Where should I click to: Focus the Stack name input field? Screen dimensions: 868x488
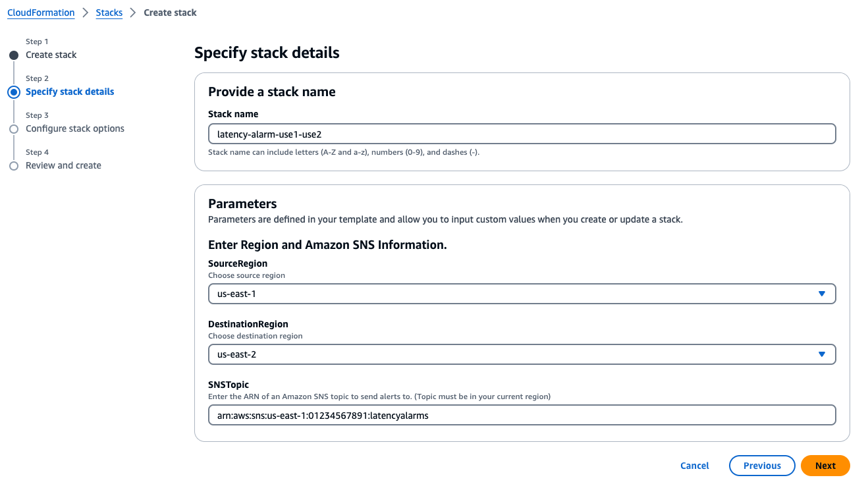click(x=522, y=134)
